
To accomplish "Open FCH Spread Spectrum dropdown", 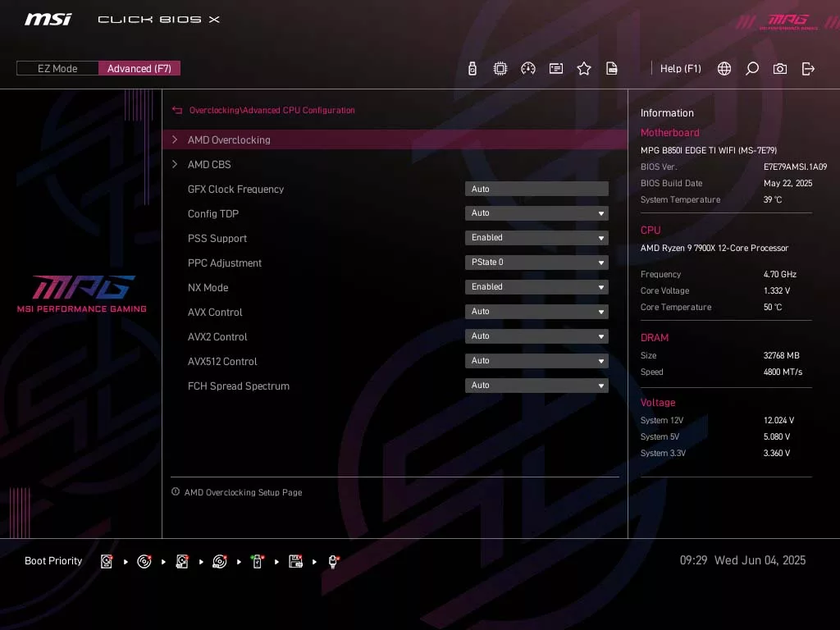I will point(536,386).
